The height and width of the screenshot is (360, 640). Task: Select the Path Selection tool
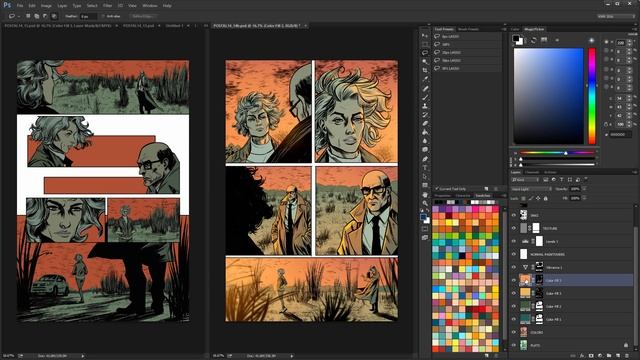coord(425,176)
